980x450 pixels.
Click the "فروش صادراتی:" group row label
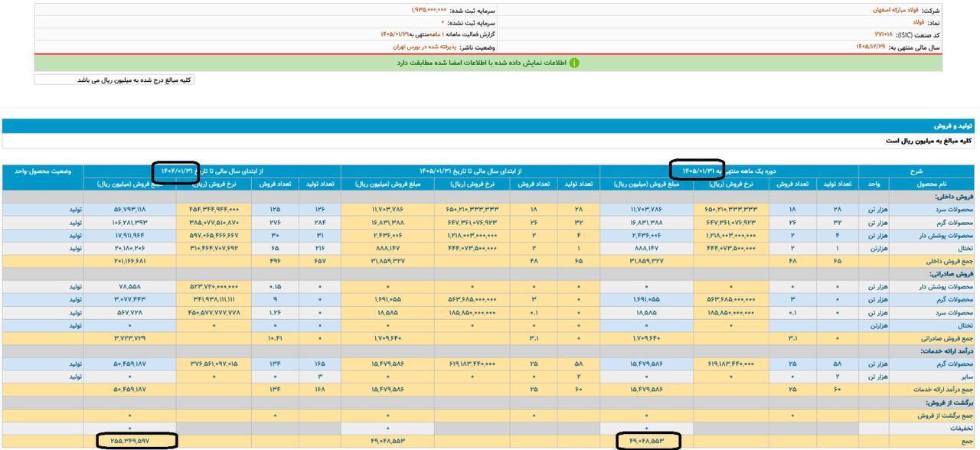point(952,274)
